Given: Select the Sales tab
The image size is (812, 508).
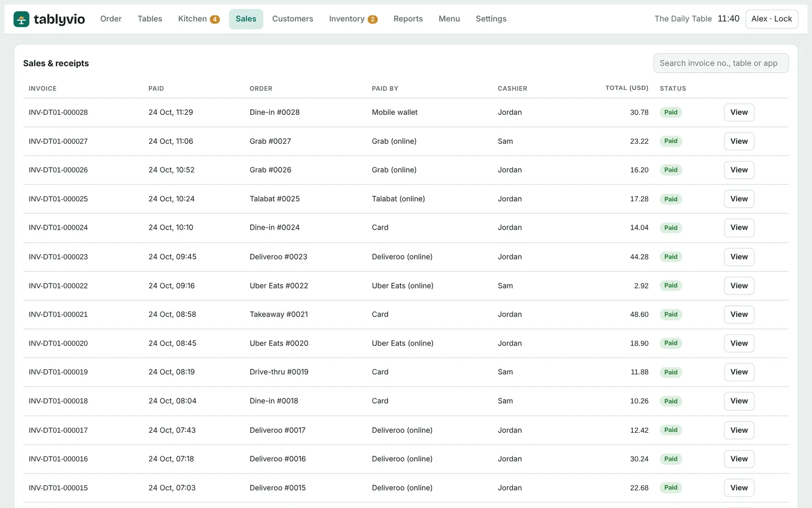Looking at the screenshot, I should tap(246, 19).
